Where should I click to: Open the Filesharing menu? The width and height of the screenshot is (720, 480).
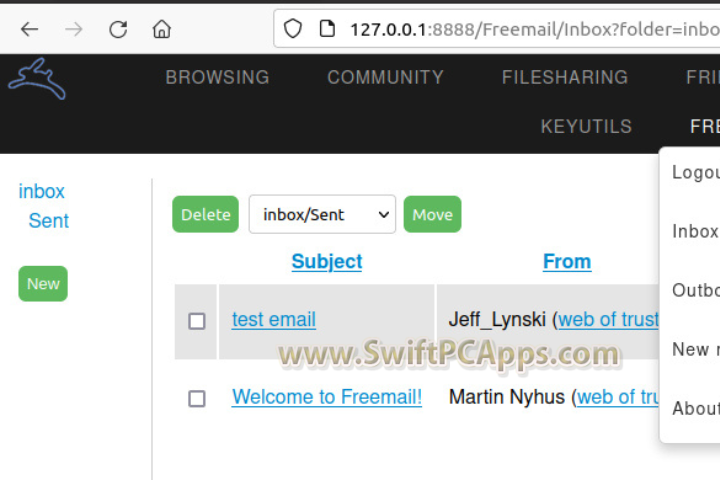point(564,77)
